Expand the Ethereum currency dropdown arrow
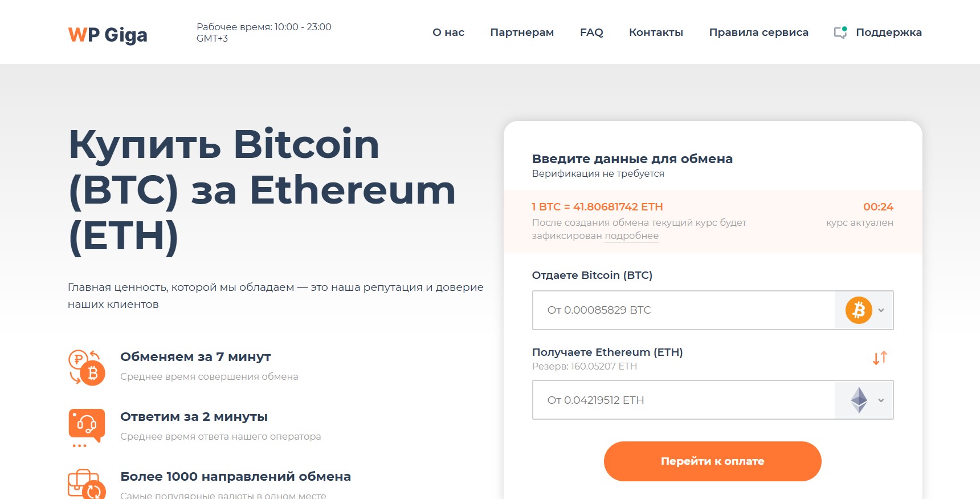The height and width of the screenshot is (499, 980). (881, 400)
